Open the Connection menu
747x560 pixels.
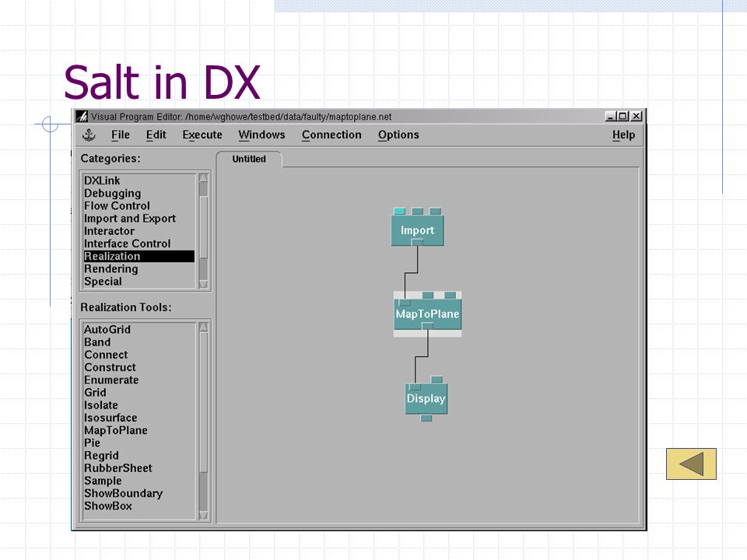coord(331,135)
